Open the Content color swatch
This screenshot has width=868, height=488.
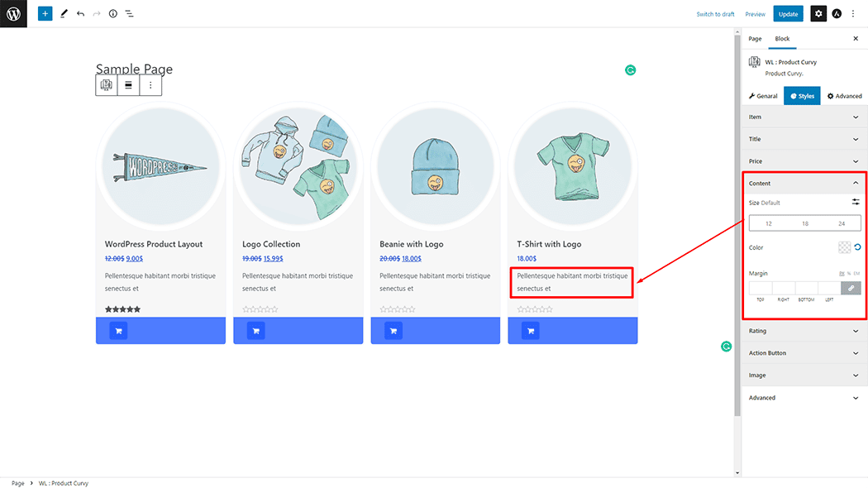pos(844,247)
